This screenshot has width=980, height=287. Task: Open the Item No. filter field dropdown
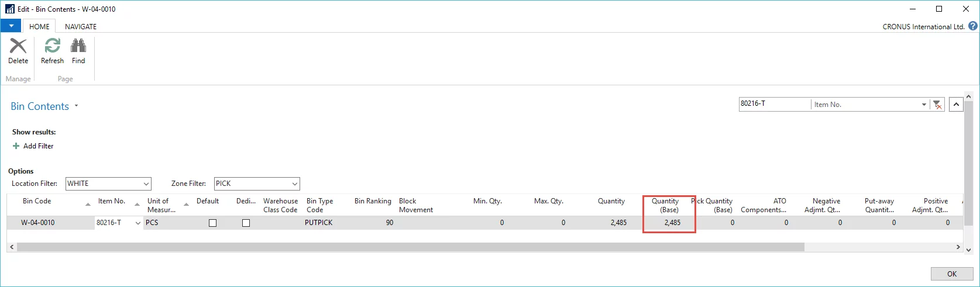924,105
